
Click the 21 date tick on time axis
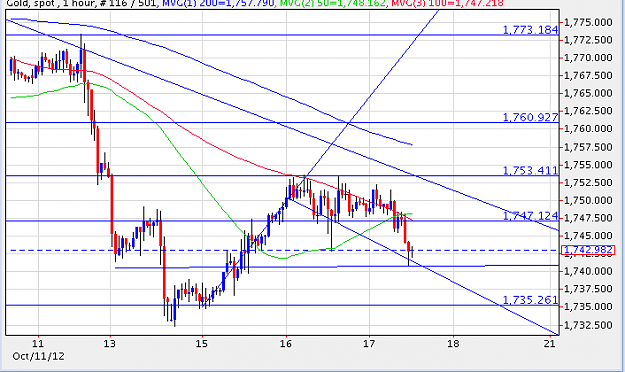[x=550, y=344]
